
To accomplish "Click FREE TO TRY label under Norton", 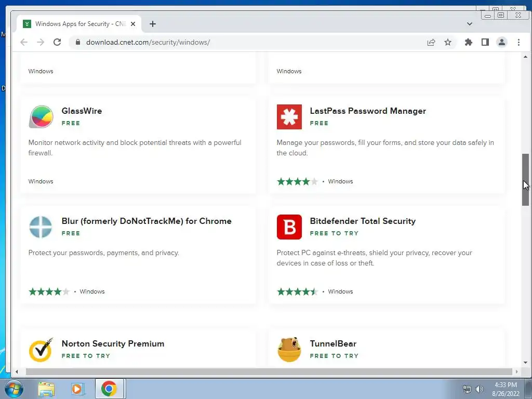I will (86, 356).
